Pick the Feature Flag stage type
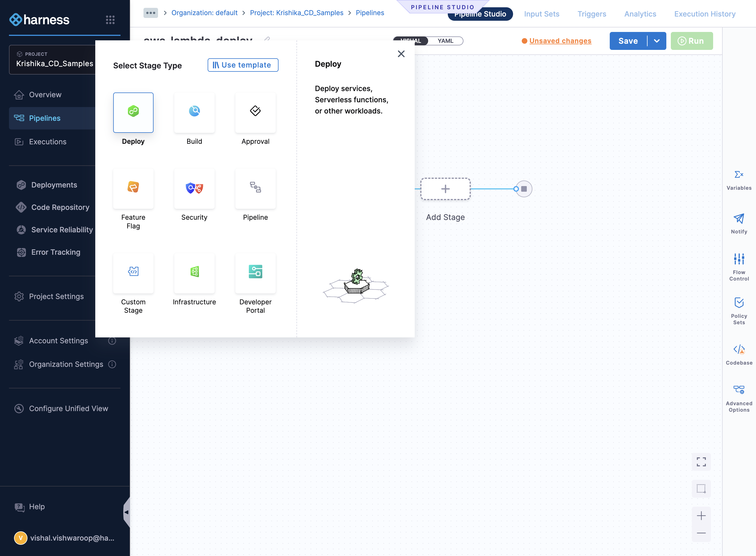 (x=133, y=189)
